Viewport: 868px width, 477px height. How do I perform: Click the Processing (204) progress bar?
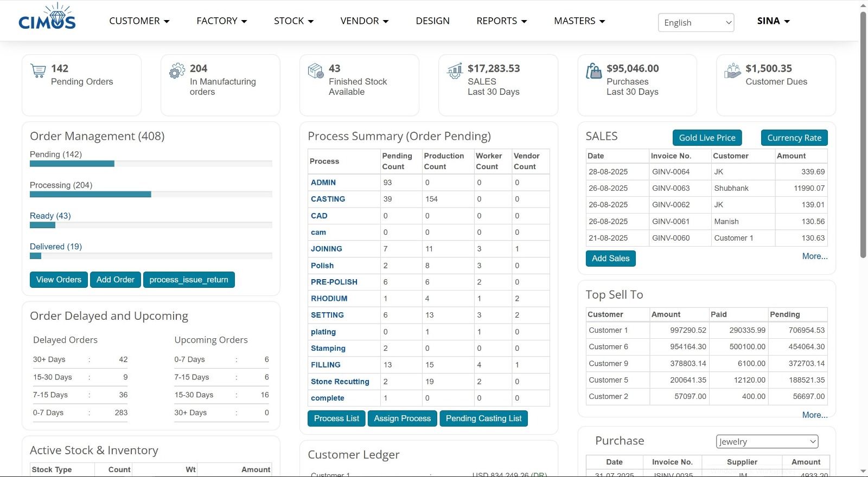pos(151,194)
